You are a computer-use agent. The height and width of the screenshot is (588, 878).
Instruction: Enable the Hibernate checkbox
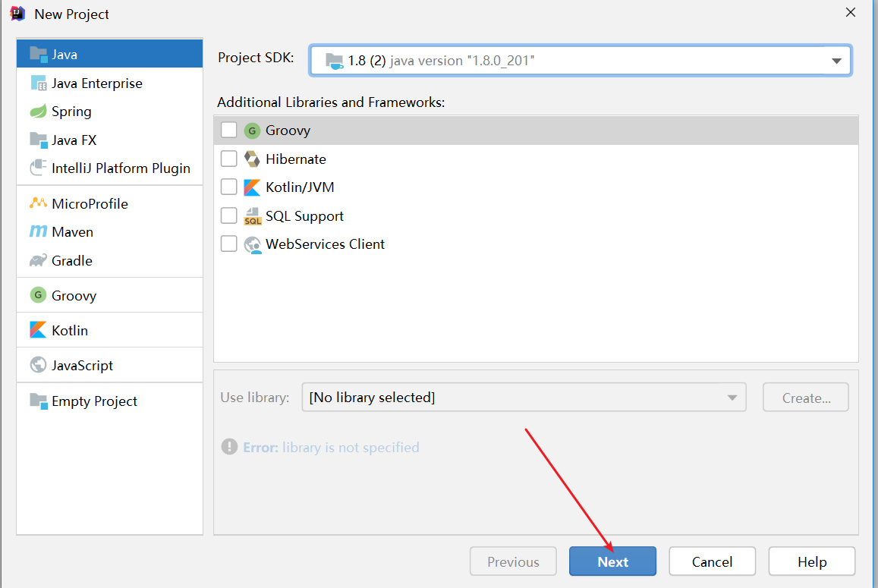click(228, 159)
